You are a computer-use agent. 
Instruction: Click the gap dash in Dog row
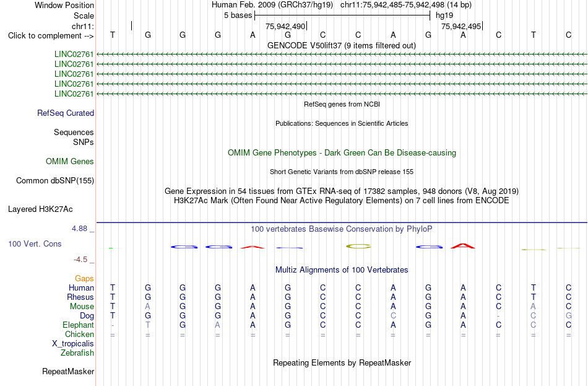498,316
